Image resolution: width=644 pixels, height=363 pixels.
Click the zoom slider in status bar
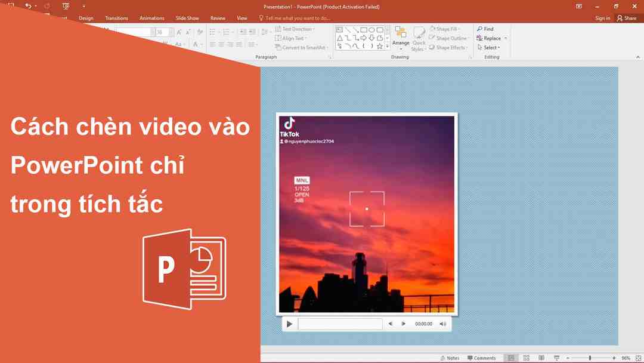pyautogui.click(x=590, y=358)
